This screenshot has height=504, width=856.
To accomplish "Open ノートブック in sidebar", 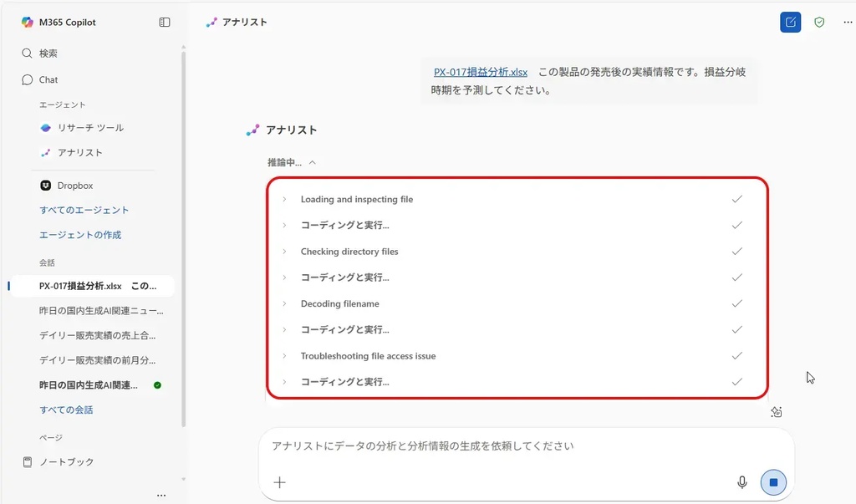I will 67,462.
